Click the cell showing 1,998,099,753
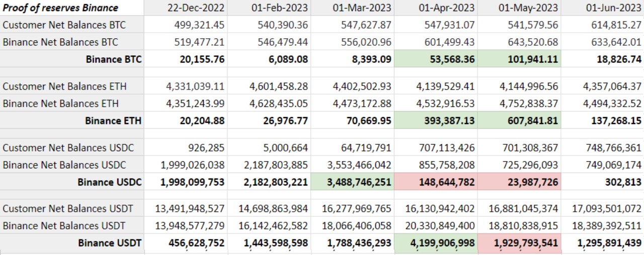 [x=185, y=182]
